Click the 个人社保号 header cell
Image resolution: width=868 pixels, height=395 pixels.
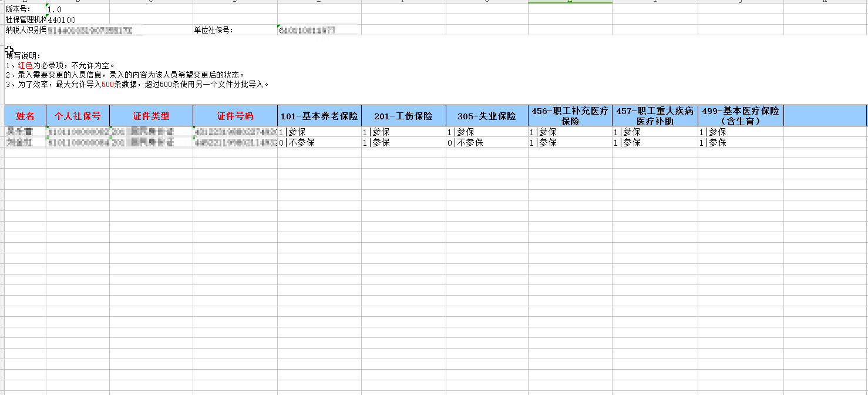[x=78, y=116]
